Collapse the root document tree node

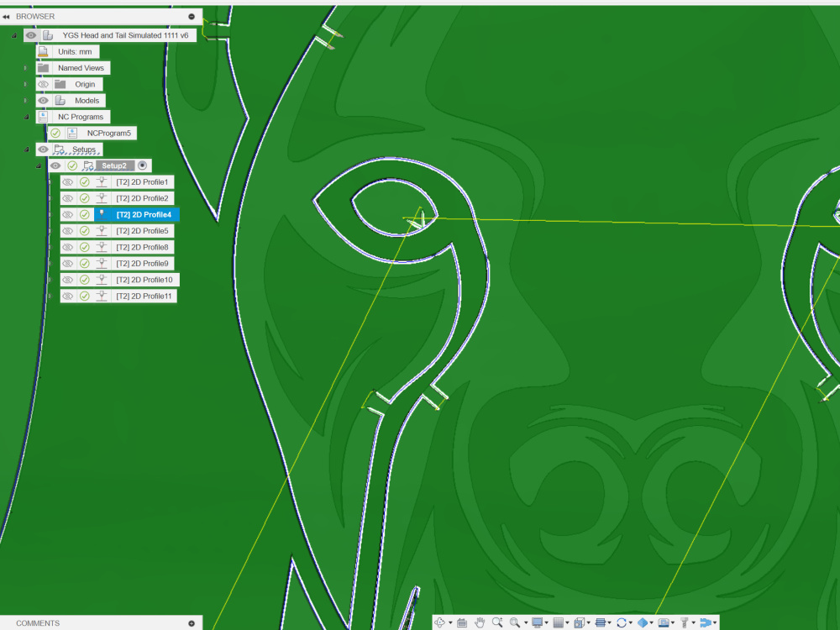click(14, 35)
